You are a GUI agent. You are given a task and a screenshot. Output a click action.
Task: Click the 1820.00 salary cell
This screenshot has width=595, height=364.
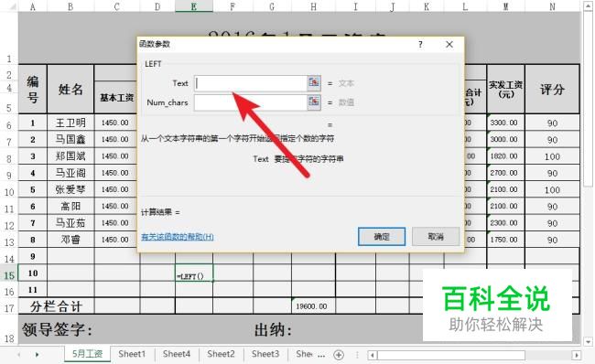pos(506,156)
